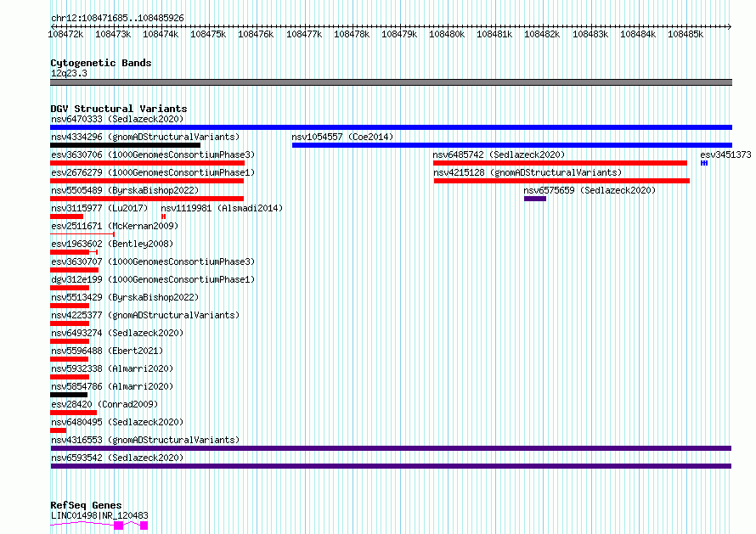Open the nsv4334296 (gnomADStructuralVariants) label

click(145, 137)
